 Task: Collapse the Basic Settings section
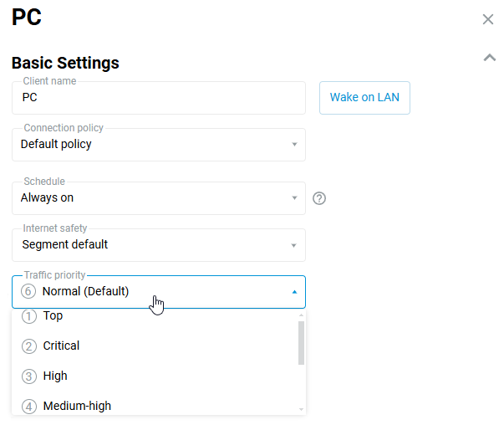490,58
